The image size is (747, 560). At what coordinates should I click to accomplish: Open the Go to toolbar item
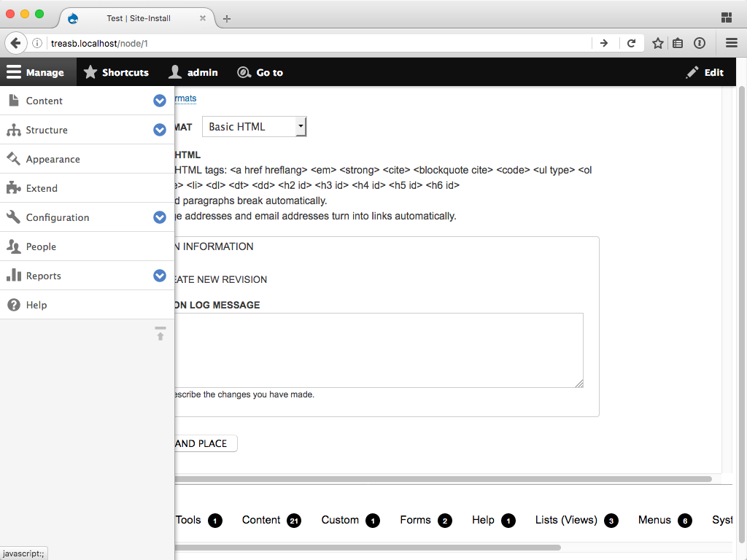pos(260,72)
